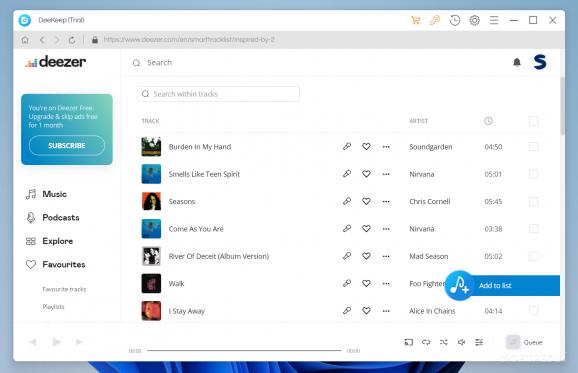The image size is (578, 373).
Task: Show lyrics mic icon for Seasons
Action: tap(347, 201)
